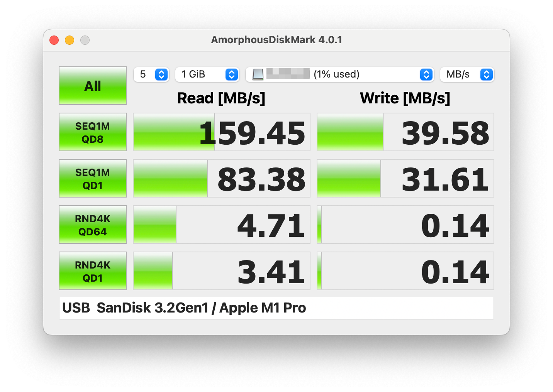Select the 4.71 random read result
The height and width of the screenshot is (392, 553).
point(222,225)
